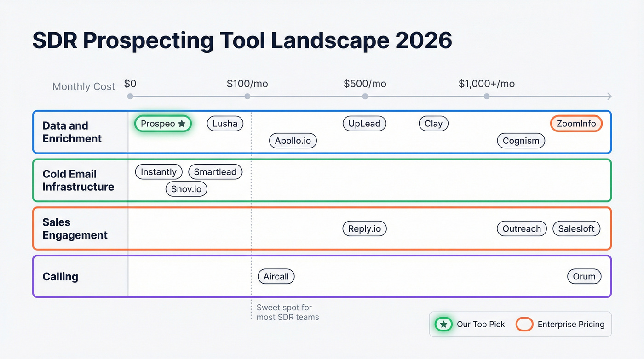Select the Apollo.io entry
The width and height of the screenshot is (644, 359).
(x=293, y=141)
